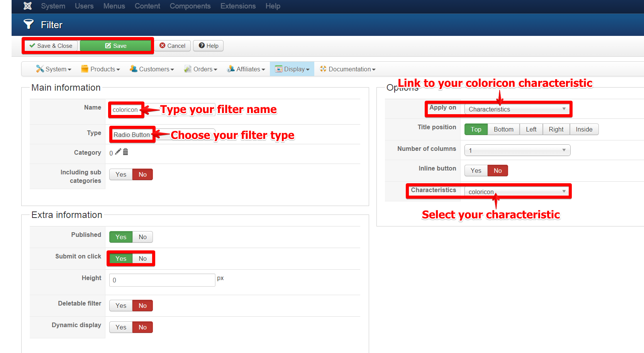Screen dimensions: 644x353
Task: Click the Display screen icon
Action: click(279, 69)
